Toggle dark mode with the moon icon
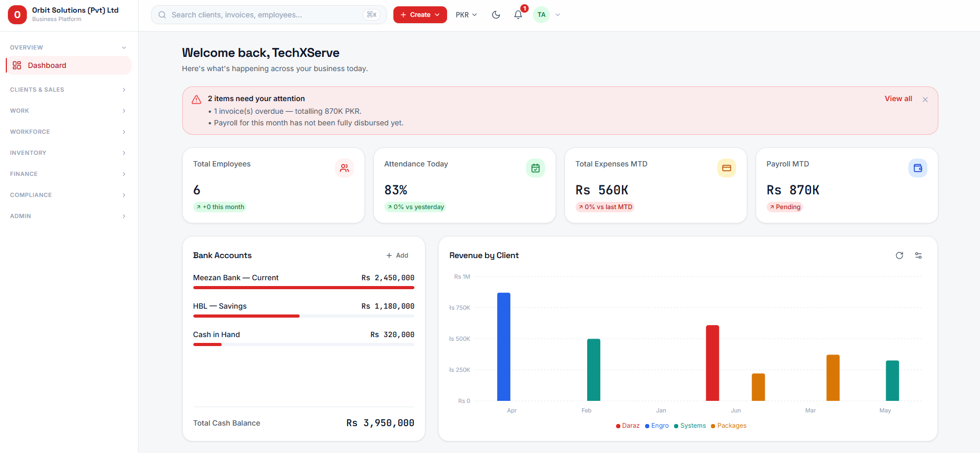Image resolution: width=980 pixels, height=453 pixels. click(x=496, y=15)
